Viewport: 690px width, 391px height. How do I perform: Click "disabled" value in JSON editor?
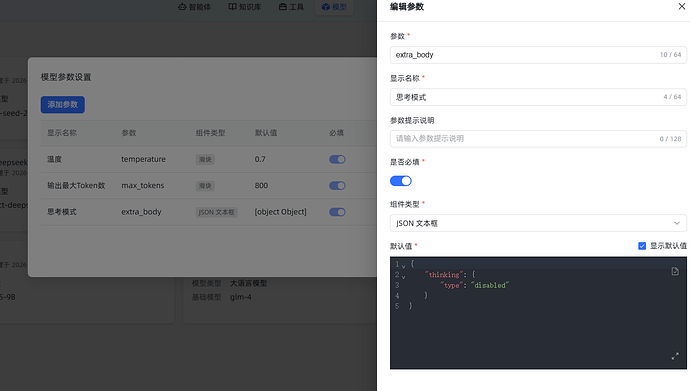[490, 285]
